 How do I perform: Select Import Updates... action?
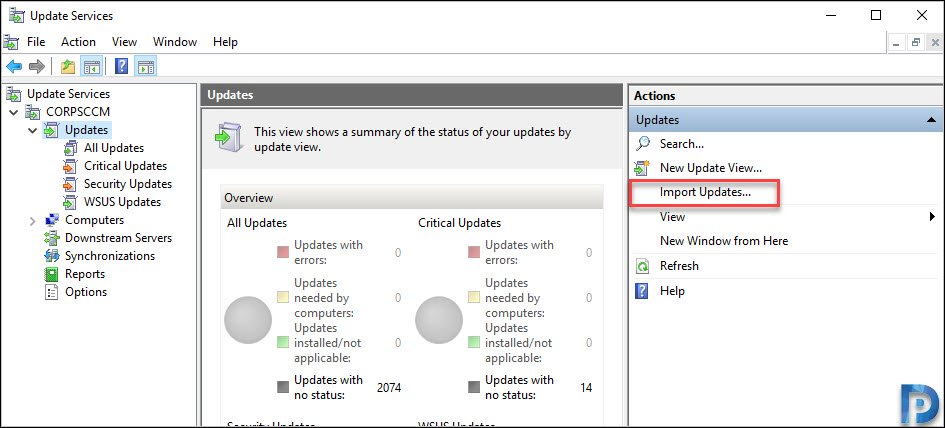(705, 192)
